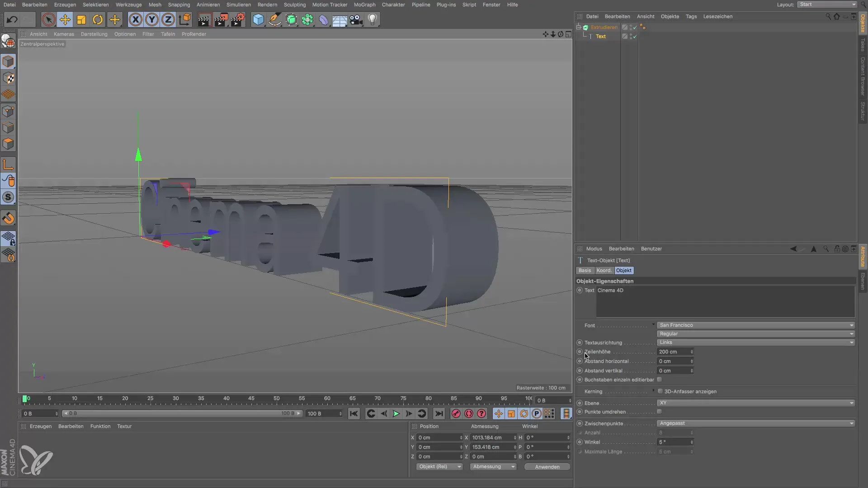Open the Ebene dropdown XY

click(755, 403)
